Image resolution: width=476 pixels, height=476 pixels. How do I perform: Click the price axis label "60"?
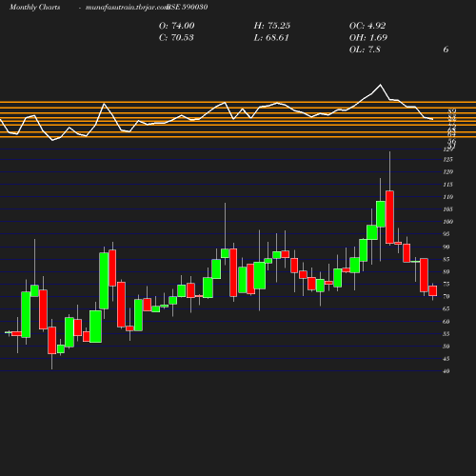pyautogui.click(x=446, y=322)
